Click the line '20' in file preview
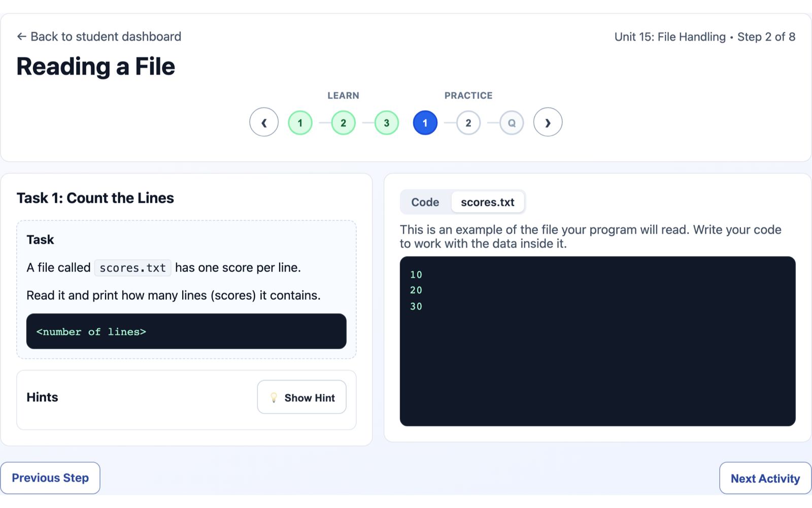 pyautogui.click(x=416, y=291)
